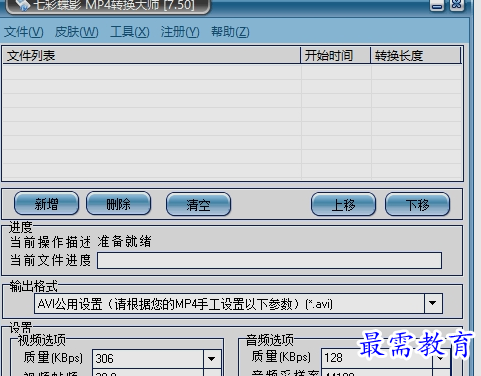Open the 文件(V) menu
Screen dimensions: 481x376
tap(24, 32)
